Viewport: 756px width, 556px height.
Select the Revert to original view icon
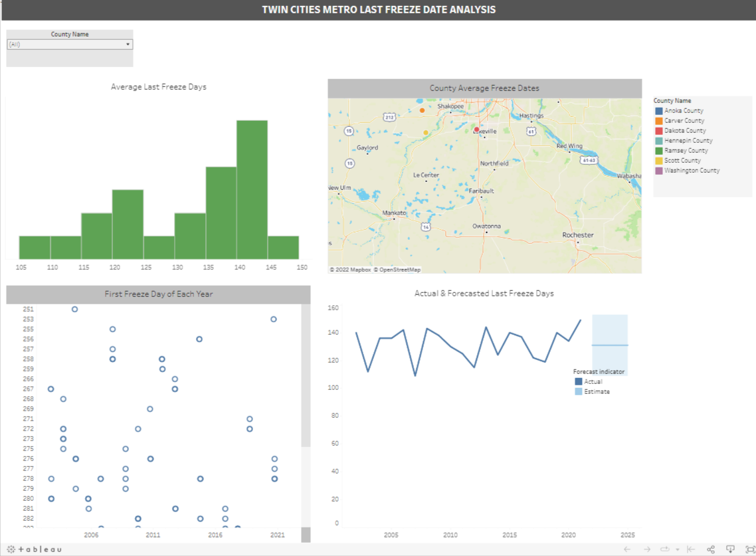click(x=691, y=549)
